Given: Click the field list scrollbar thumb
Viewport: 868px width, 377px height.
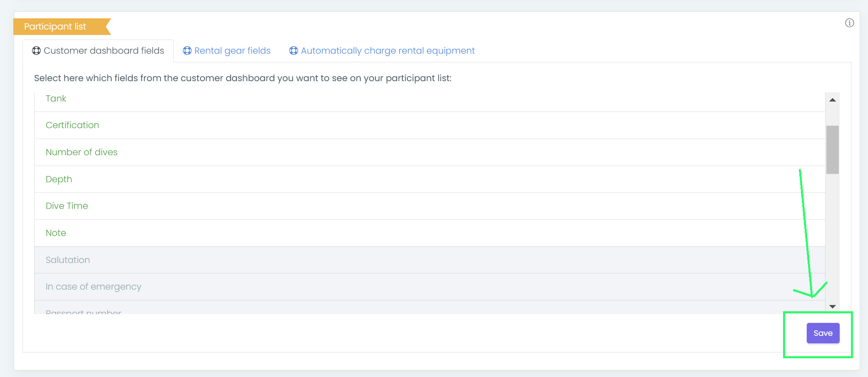Looking at the screenshot, I should pos(833,150).
